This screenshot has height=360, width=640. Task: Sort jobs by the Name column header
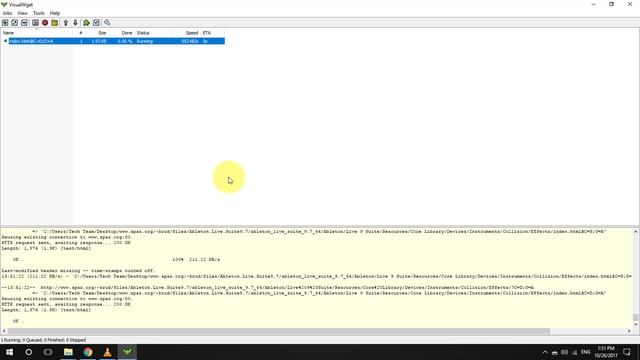37,33
